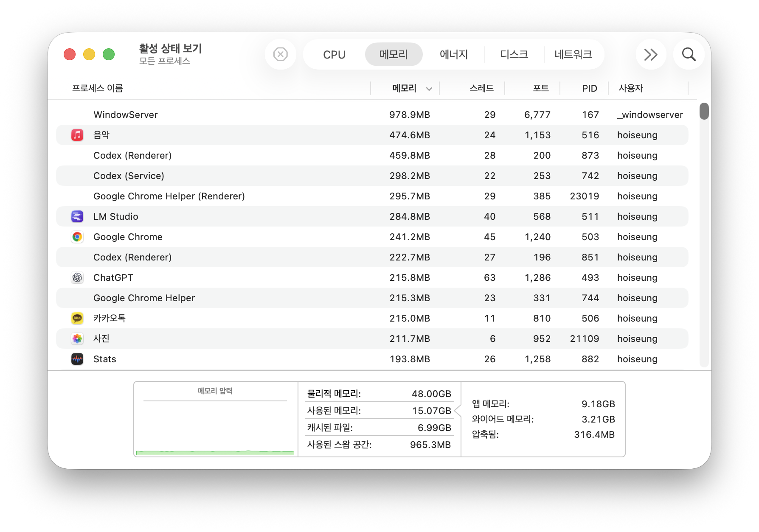Sort by PID column header
The image size is (759, 532).
tap(590, 88)
